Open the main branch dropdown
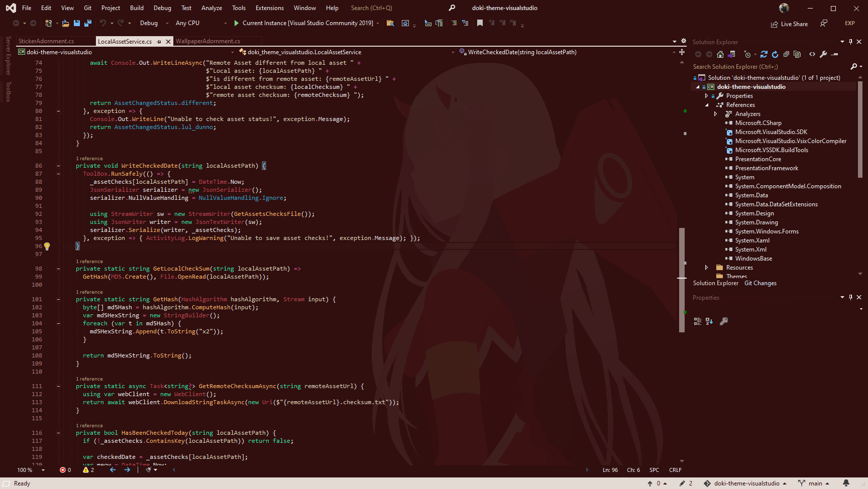868x489 pixels. pyautogui.click(x=814, y=483)
